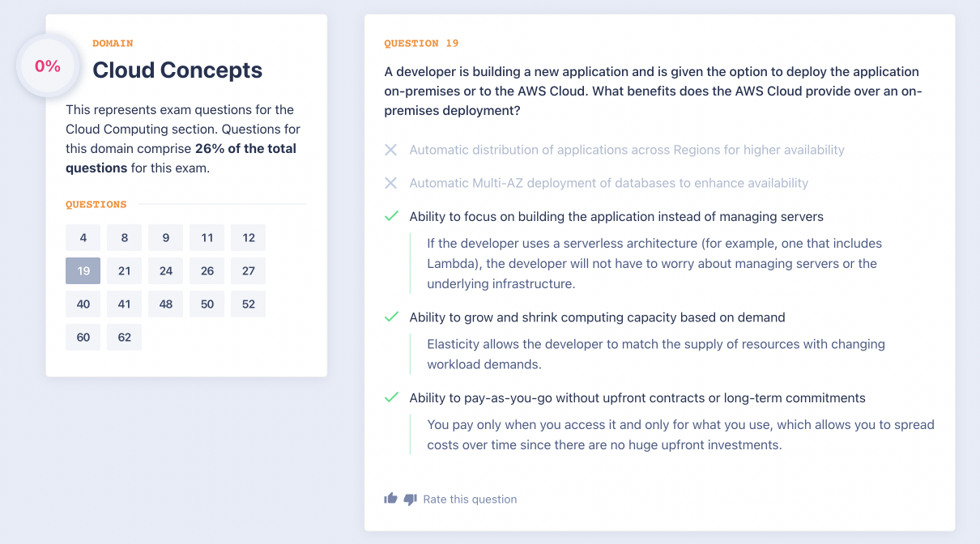The image size is (980, 544).
Task: Select the Automatic Multi-AZ deployment answer option
Action: (608, 183)
